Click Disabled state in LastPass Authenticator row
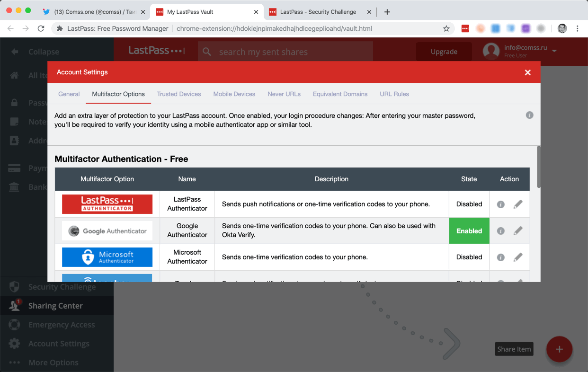 tap(469, 204)
